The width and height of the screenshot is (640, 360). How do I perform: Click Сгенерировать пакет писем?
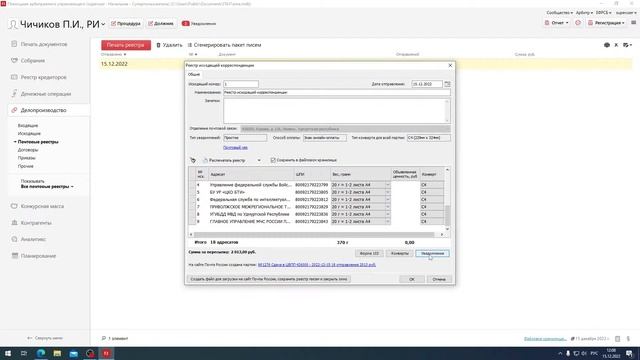pyautogui.click(x=224, y=45)
